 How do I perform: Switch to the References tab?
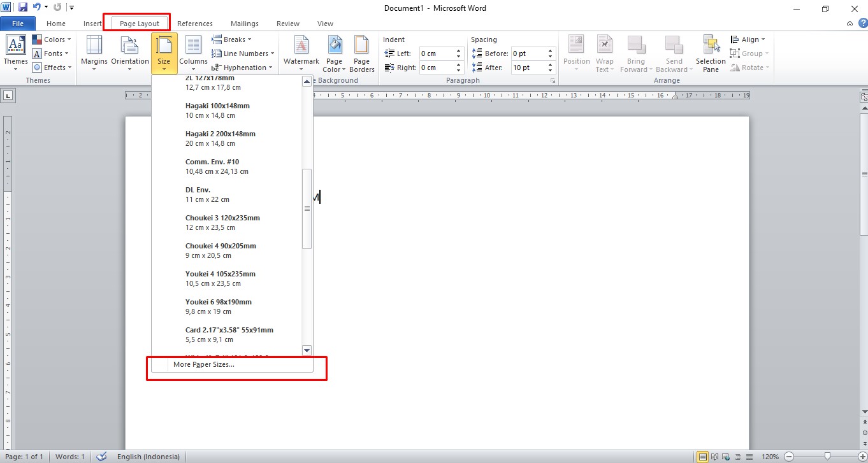click(195, 24)
